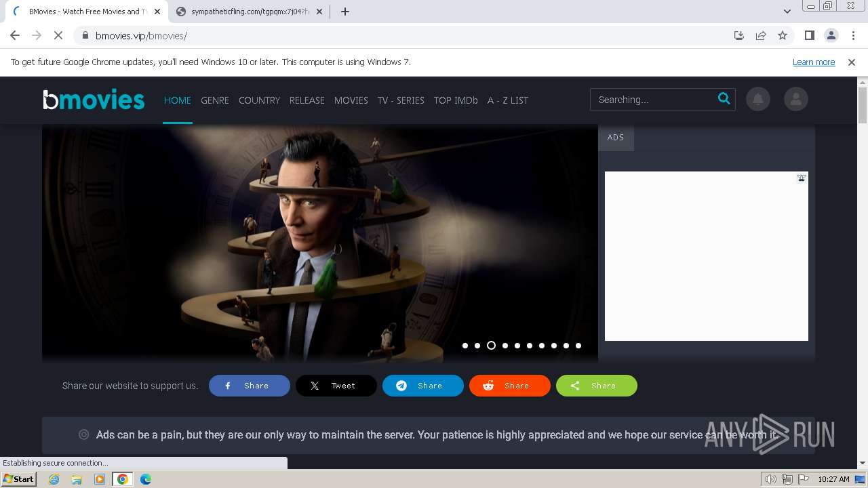This screenshot has width=868, height=488.
Task: Open the HOME nav item
Action: (x=178, y=100)
